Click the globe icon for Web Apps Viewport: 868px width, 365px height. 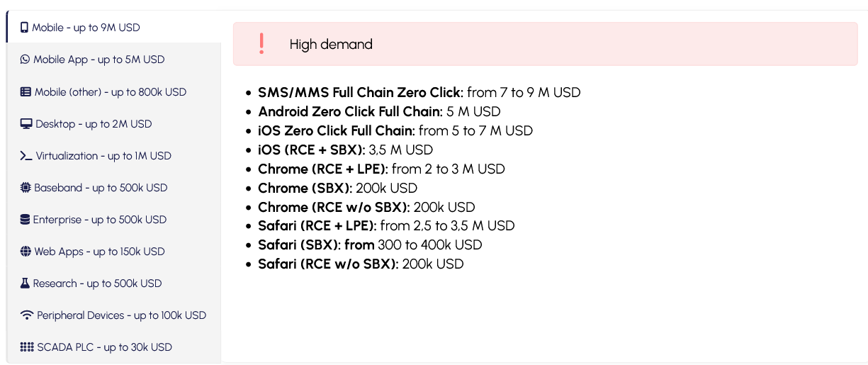point(26,252)
